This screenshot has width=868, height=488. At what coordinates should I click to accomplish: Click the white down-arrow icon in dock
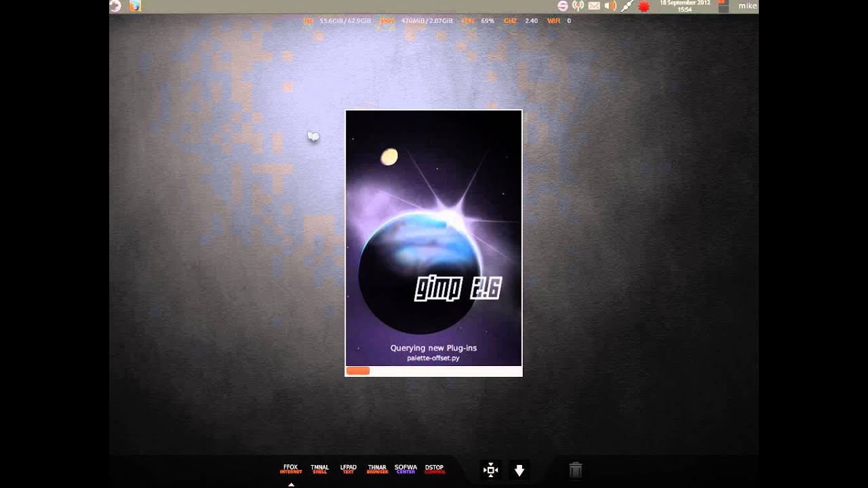(x=519, y=470)
